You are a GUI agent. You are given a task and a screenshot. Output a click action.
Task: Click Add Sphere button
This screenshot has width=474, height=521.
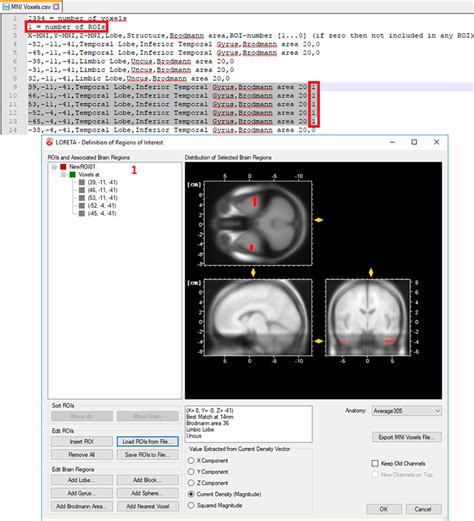(x=148, y=493)
